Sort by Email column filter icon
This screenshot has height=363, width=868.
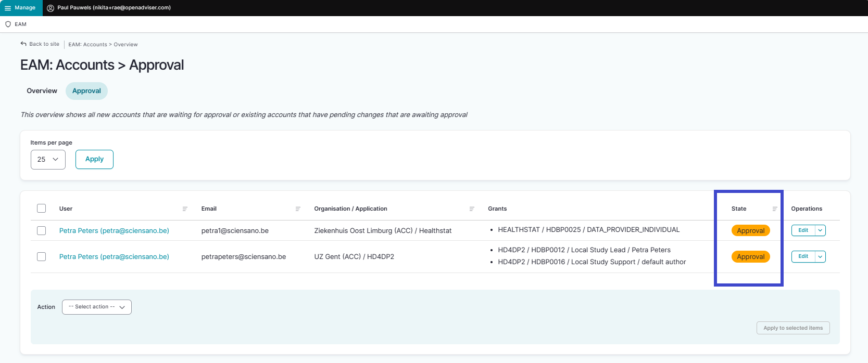298,209
